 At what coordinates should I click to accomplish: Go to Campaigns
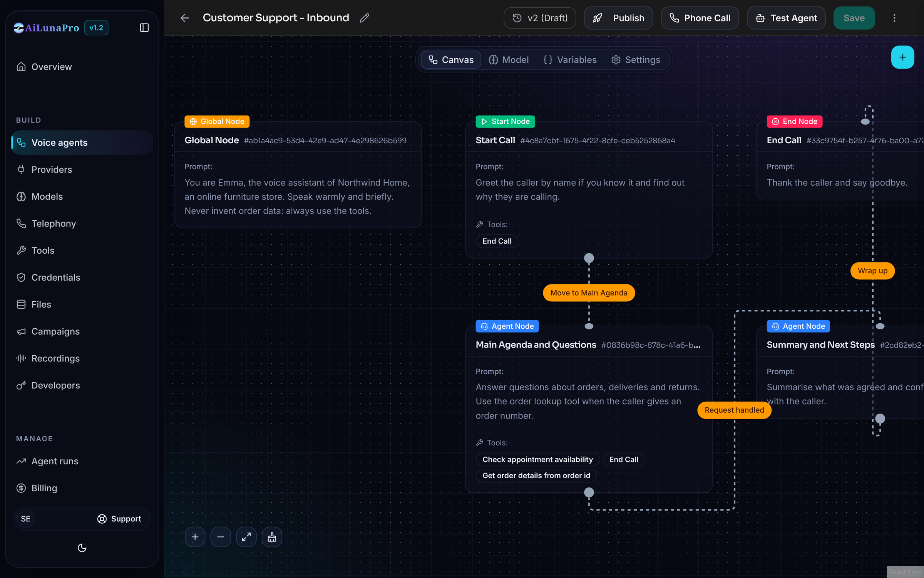(x=82, y=331)
